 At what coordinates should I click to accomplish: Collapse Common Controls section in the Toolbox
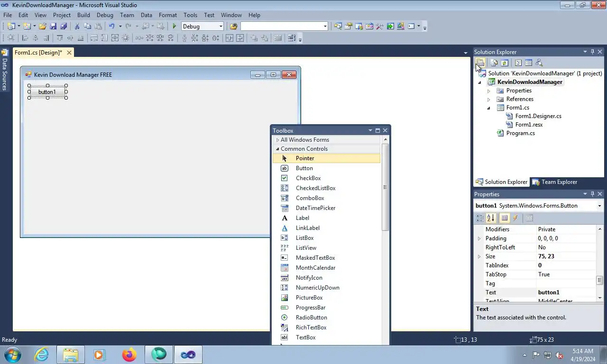277,149
